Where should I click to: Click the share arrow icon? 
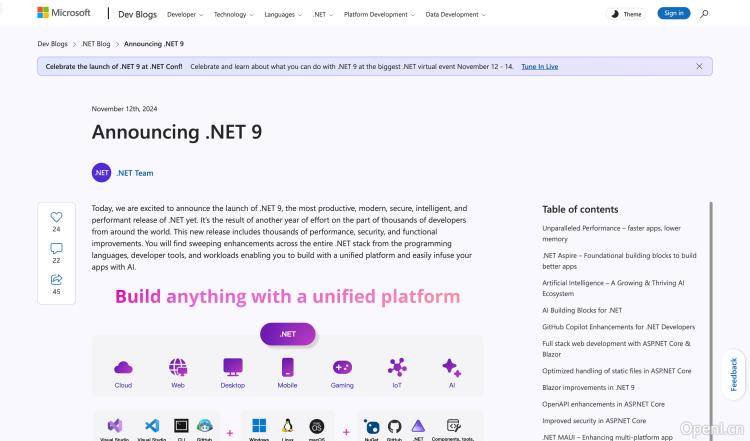(56, 280)
